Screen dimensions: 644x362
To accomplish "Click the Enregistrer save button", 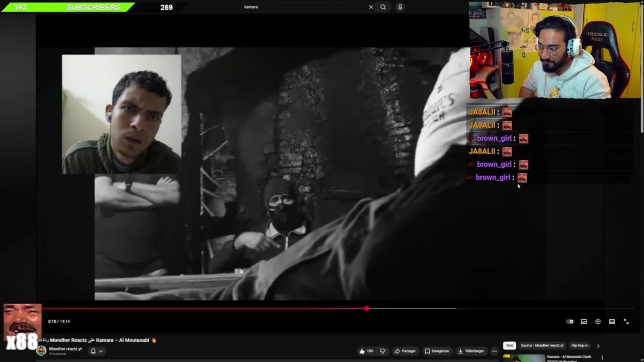I will 437,351.
